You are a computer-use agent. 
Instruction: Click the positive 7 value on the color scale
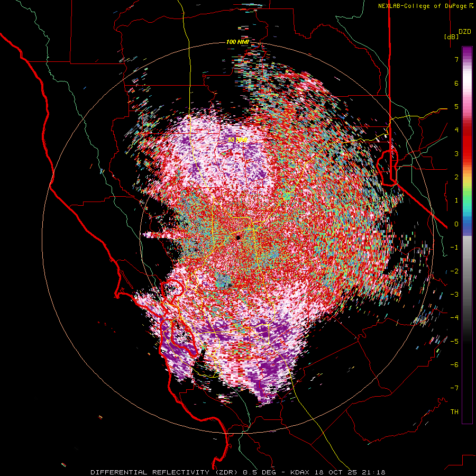(456, 59)
